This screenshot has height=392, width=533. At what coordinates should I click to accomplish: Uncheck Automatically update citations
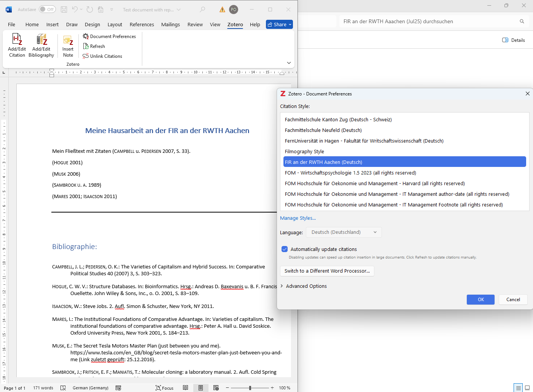(285, 249)
